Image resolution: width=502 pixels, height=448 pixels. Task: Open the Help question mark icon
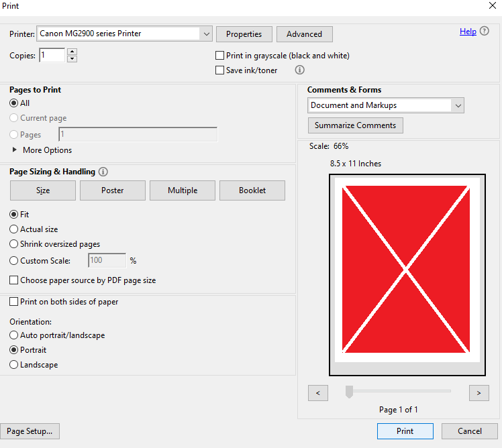click(x=485, y=31)
